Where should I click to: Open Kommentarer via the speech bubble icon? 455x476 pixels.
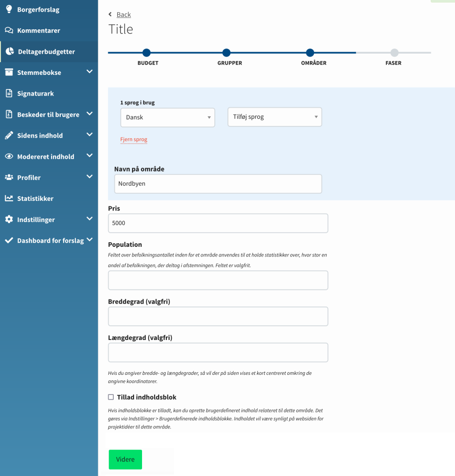(x=9, y=30)
